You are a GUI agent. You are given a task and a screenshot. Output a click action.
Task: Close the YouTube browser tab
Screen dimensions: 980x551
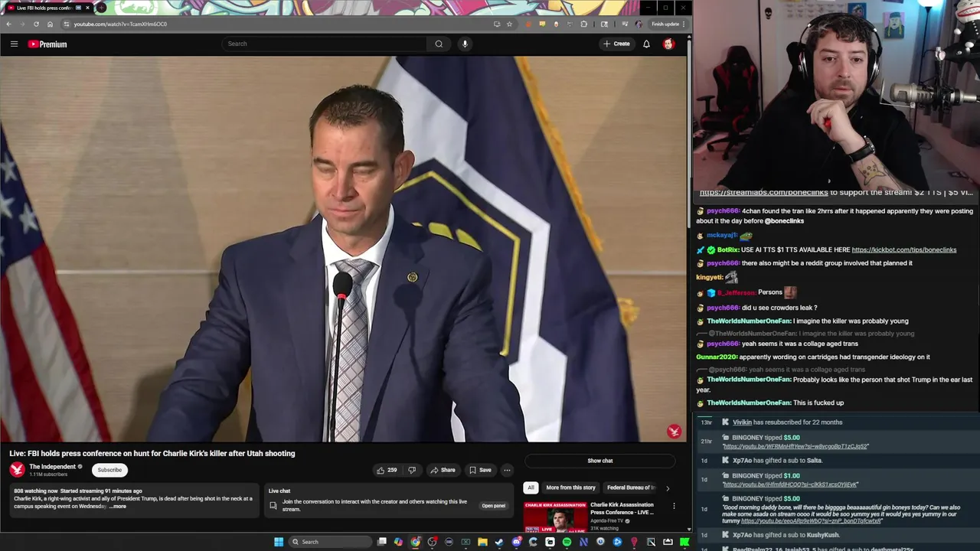tap(87, 8)
